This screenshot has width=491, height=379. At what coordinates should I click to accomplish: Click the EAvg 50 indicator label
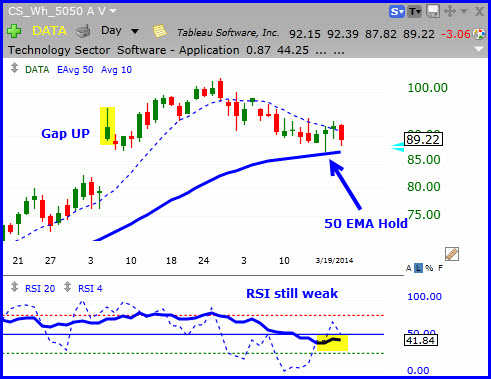click(75, 70)
